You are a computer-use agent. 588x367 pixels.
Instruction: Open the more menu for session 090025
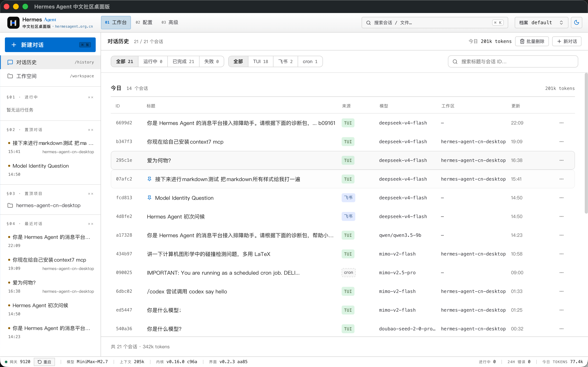(x=561, y=273)
